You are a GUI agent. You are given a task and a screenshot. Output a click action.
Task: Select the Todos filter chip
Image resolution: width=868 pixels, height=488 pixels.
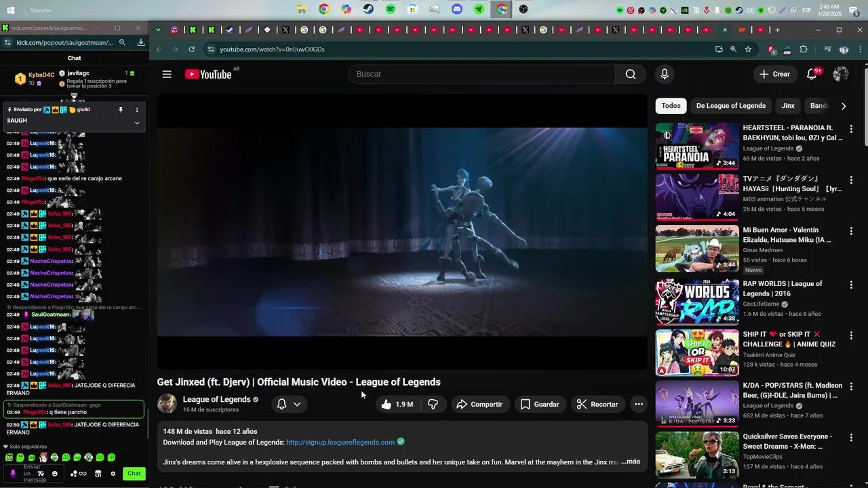(x=671, y=106)
